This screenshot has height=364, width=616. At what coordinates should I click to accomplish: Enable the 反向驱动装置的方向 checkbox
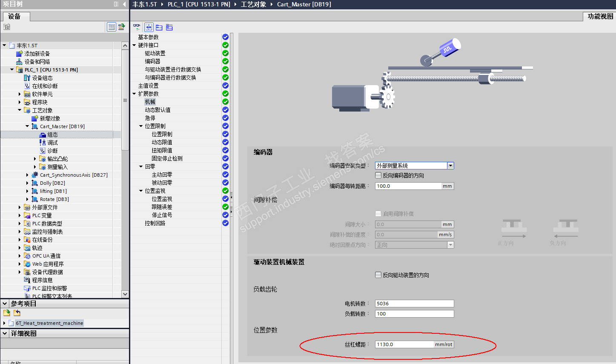[378, 275]
